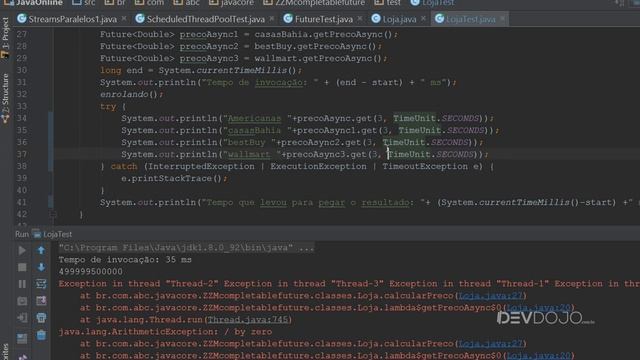This screenshot has height=360, width=640.
Task: Select the LojaTest run configuration tab
Action: tap(53, 234)
